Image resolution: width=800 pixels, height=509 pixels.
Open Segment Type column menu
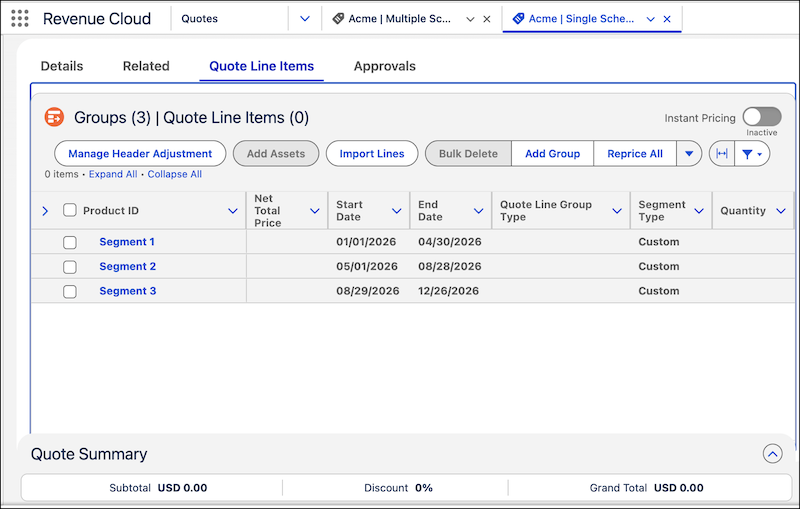pyautogui.click(x=699, y=211)
